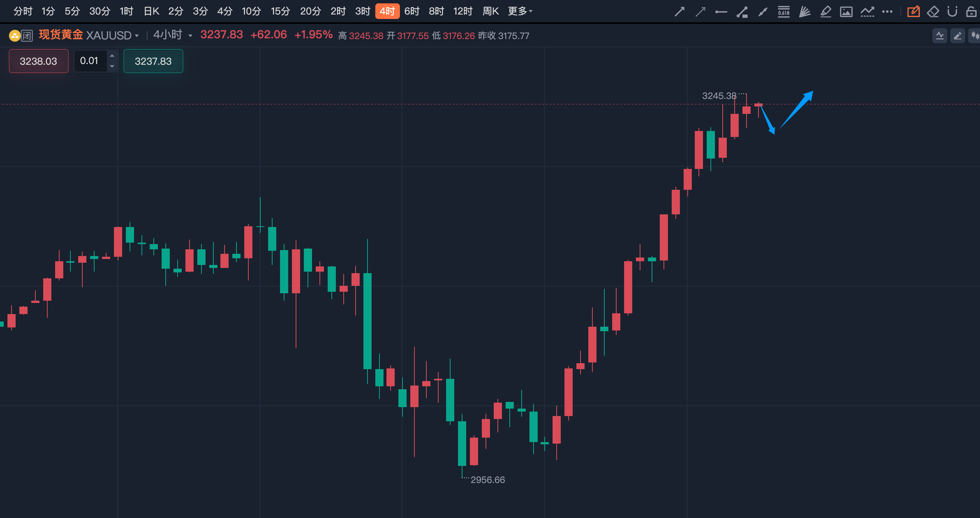Select the dashed arrow drawing tool
The width and height of the screenshot is (980, 518).
click(x=700, y=12)
